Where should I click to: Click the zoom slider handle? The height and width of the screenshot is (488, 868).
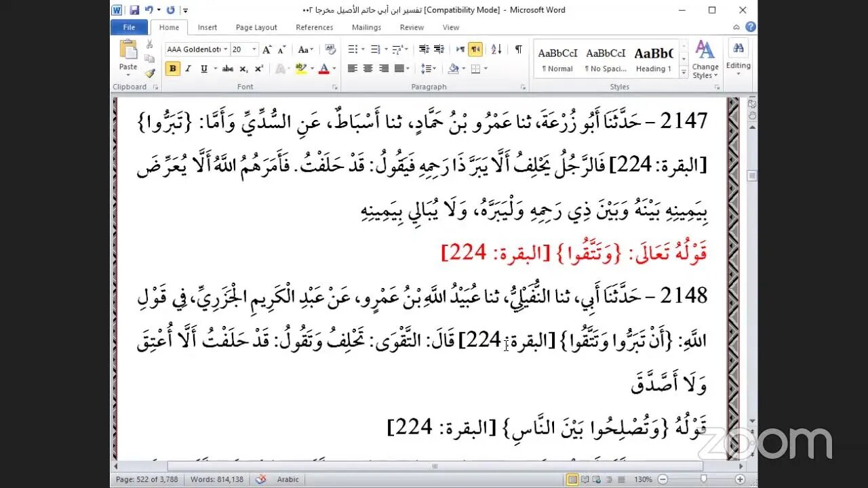703,479
